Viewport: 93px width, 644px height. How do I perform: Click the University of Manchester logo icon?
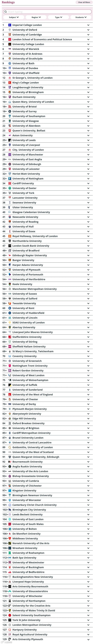point(10,154)
